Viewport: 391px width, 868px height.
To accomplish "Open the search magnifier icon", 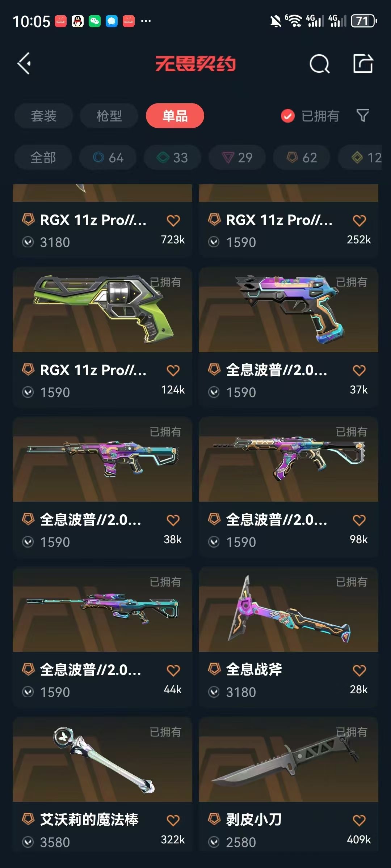I will pos(319,64).
